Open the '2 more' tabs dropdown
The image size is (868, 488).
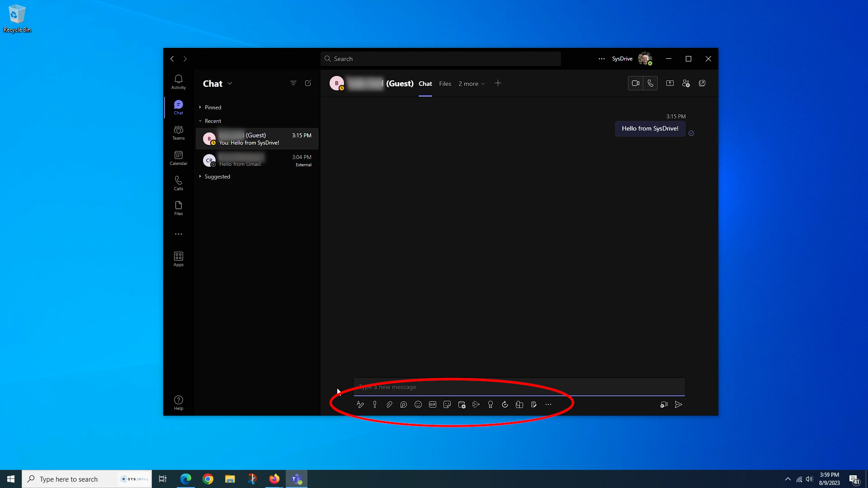[471, 84]
